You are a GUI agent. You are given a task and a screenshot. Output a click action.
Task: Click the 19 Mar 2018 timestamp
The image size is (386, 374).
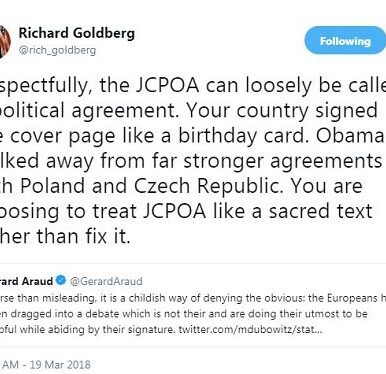coord(60,364)
